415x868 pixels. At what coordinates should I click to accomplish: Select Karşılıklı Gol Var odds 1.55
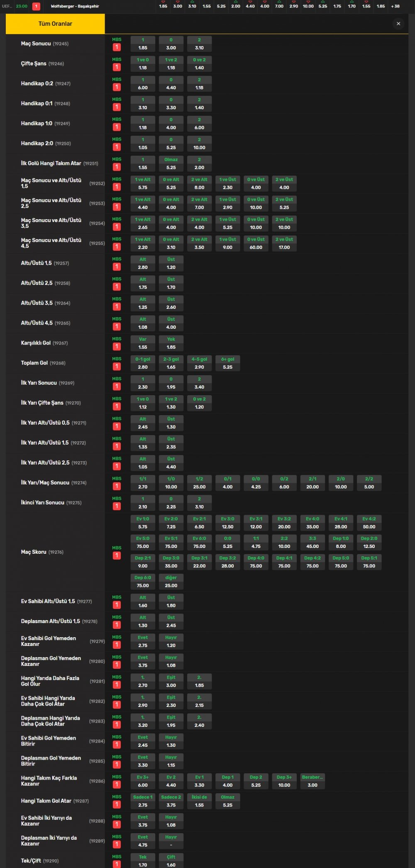click(143, 343)
